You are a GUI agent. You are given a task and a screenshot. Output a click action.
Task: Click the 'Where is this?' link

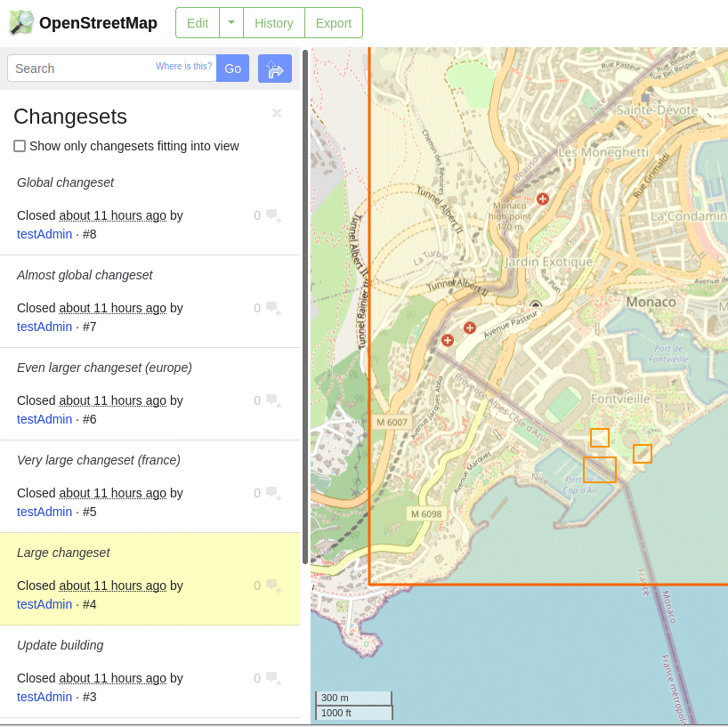tap(184, 66)
